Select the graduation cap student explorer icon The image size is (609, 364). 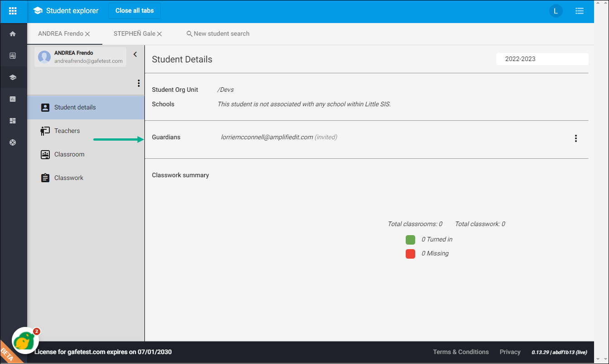click(13, 77)
